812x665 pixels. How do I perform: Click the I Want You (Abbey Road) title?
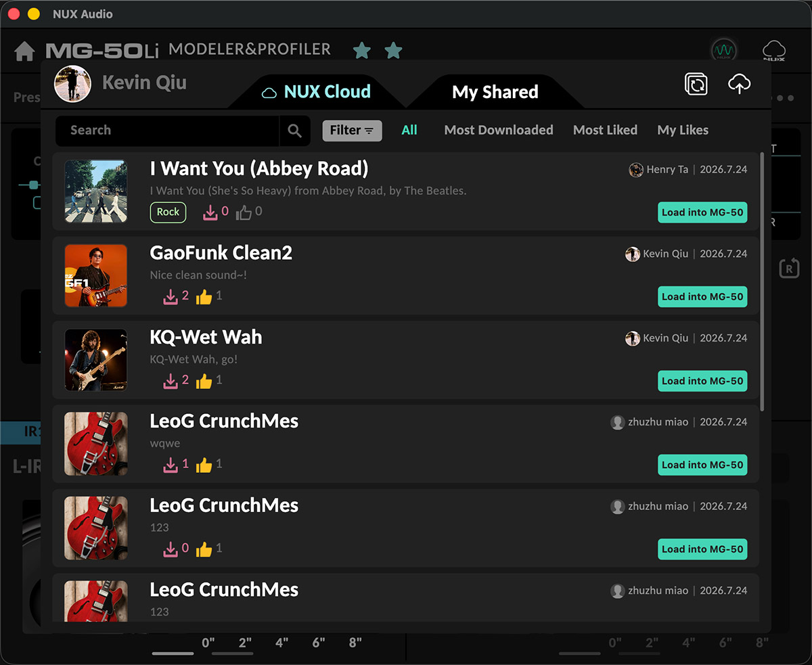click(259, 168)
